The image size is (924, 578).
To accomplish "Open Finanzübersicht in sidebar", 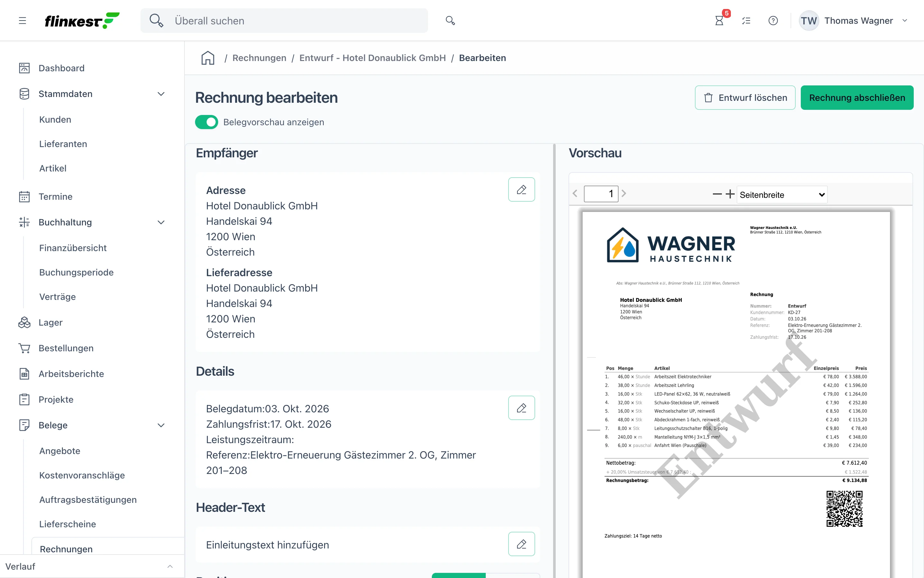I will pyautogui.click(x=73, y=248).
